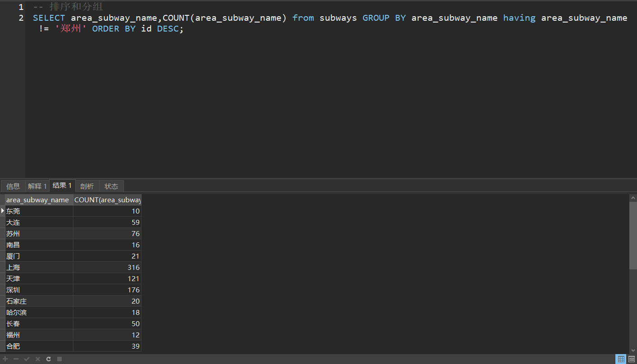Click the count value 39

coord(136,346)
